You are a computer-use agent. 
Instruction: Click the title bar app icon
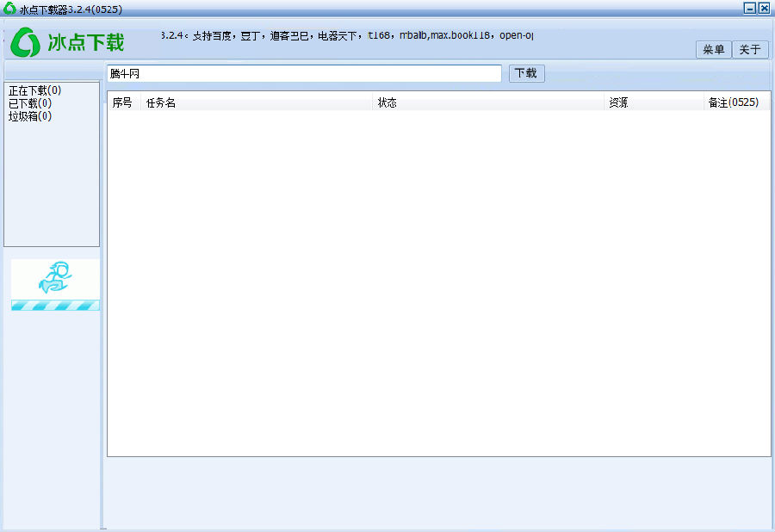pos(9,9)
